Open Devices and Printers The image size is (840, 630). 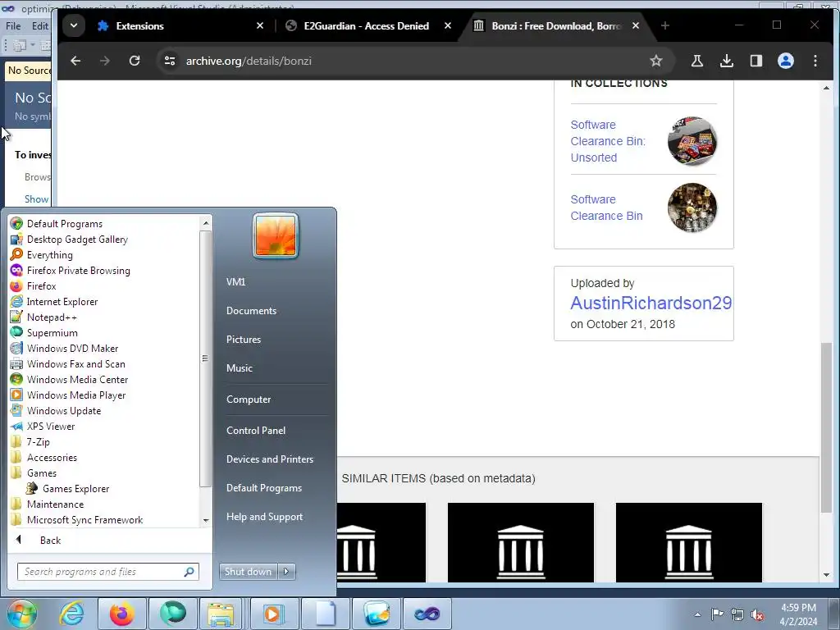269,459
